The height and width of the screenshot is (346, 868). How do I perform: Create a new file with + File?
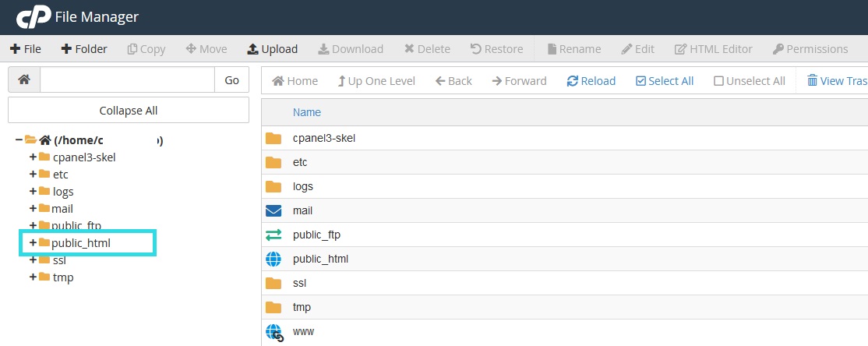click(x=26, y=49)
